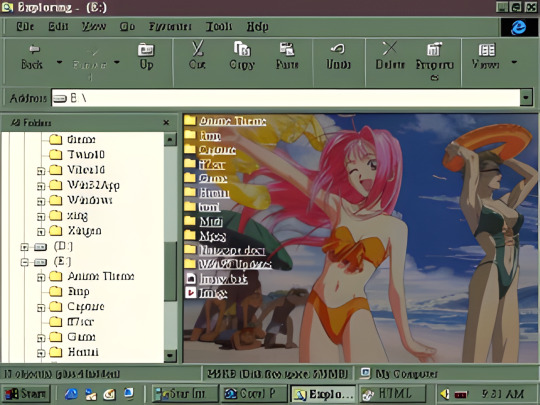Click the Delete toolbar icon
Image resolution: width=540 pixels, height=405 pixels.
[x=390, y=48]
